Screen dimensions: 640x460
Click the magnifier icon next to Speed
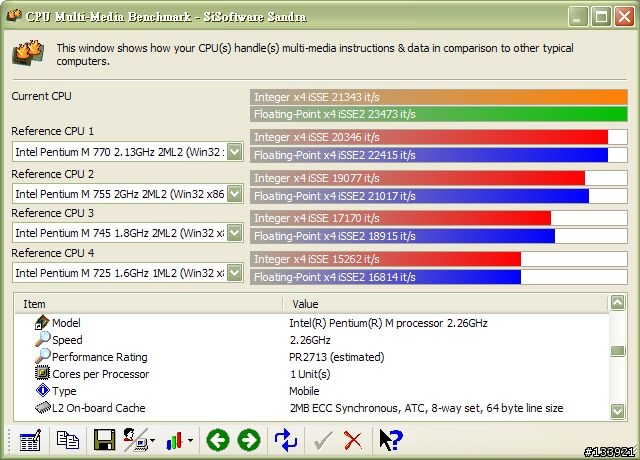coord(42,339)
